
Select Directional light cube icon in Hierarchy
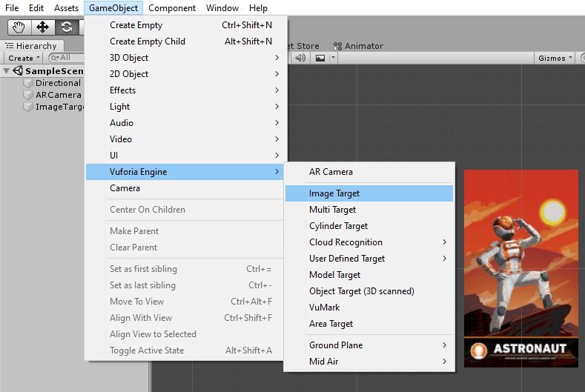pyautogui.click(x=28, y=83)
